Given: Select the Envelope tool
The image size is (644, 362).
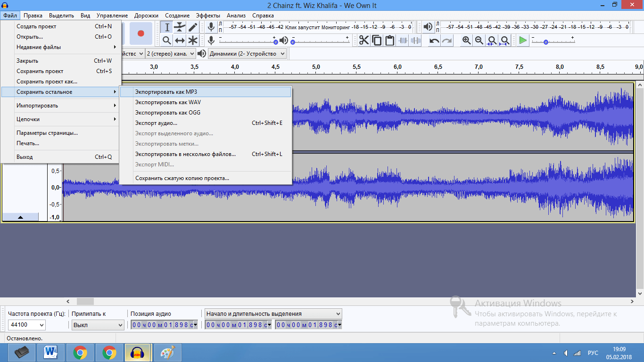Looking at the screenshot, I should point(180,27).
